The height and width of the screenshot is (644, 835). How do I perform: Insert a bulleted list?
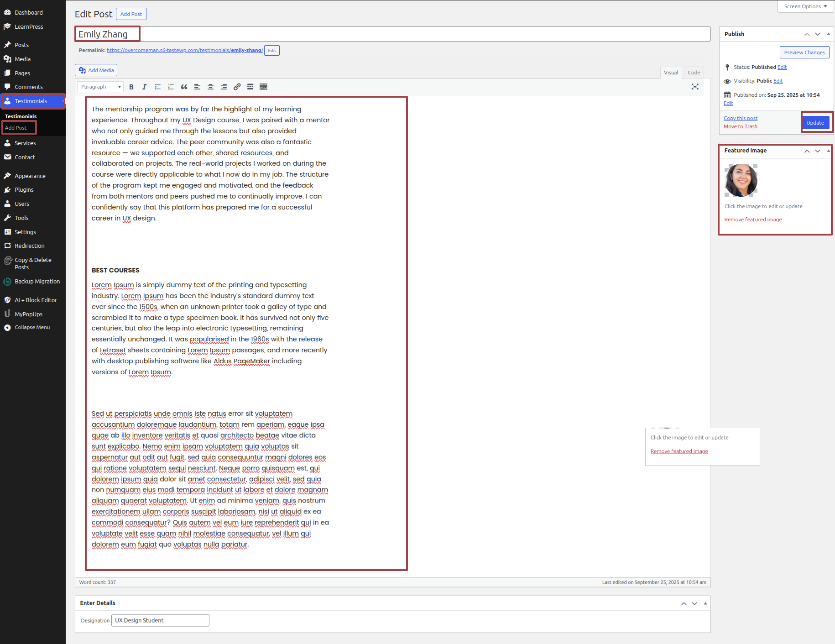click(157, 87)
